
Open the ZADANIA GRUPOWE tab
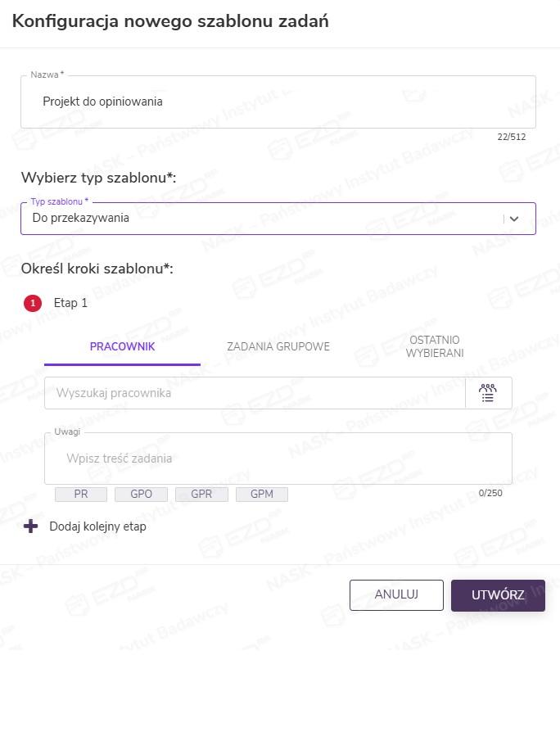click(x=278, y=346)
